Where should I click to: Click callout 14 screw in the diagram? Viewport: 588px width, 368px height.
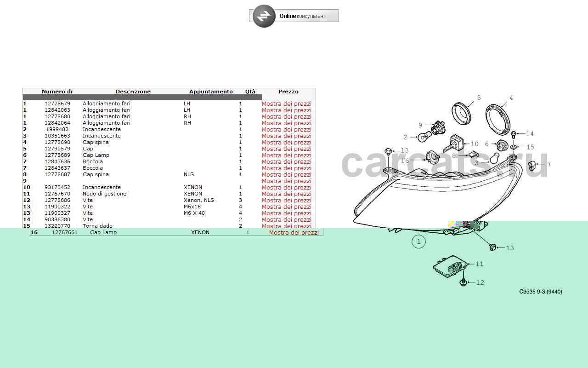click(x=529, y=134)
